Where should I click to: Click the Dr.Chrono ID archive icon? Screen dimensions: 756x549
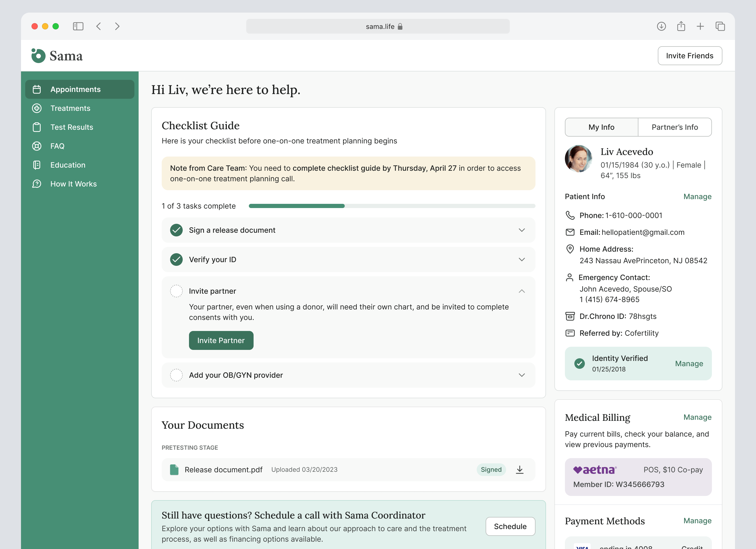click(570, 316)
